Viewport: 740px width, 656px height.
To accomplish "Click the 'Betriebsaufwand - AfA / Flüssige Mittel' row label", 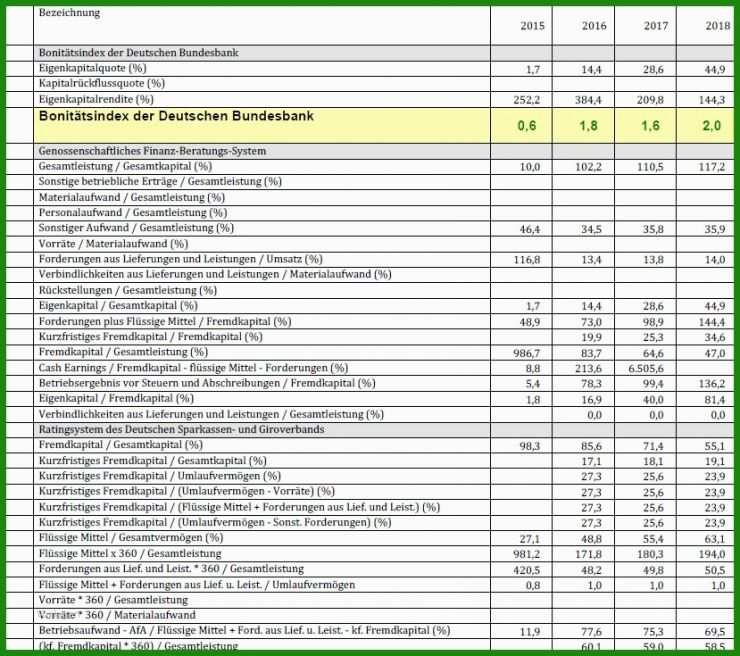I will [244, 631].
